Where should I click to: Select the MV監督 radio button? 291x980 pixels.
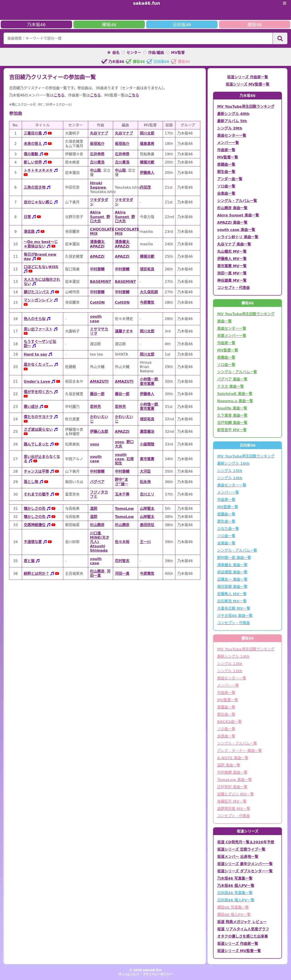[167, 53]
